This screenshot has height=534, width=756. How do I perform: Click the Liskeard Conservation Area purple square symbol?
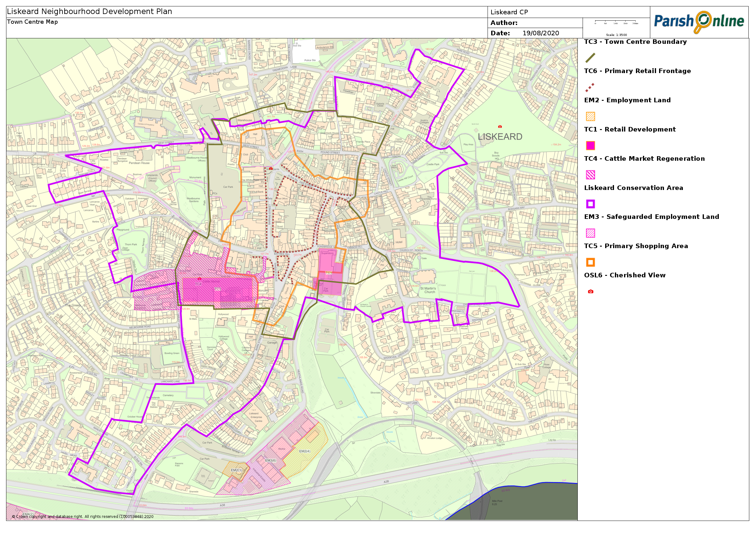pos(590,204)
